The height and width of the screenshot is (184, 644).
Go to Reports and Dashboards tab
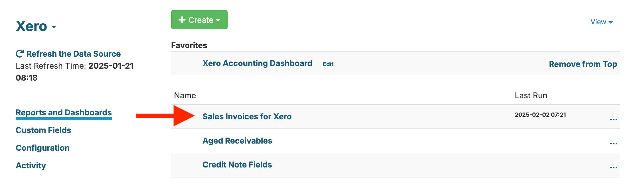64,113
